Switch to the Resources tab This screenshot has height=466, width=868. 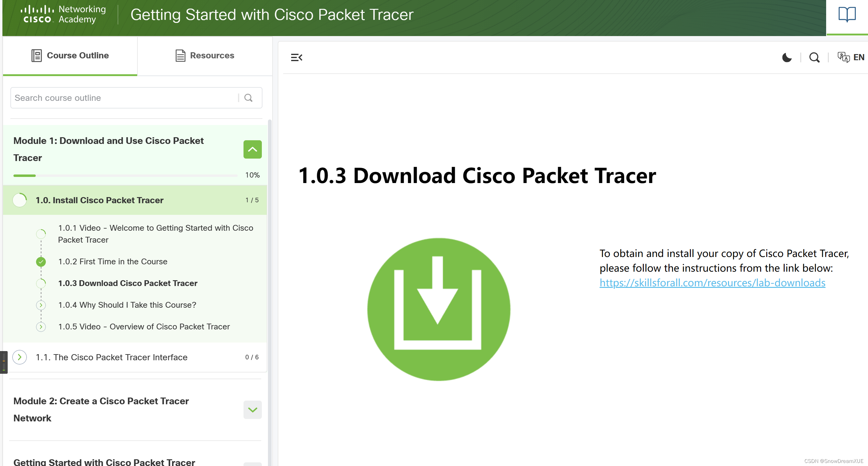tap(204, 56)
